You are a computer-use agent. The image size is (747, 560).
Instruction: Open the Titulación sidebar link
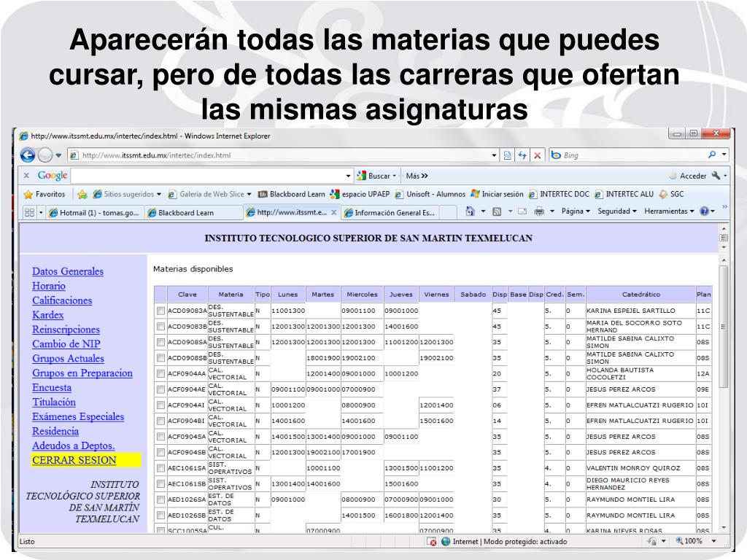click(x=54, y=402)
